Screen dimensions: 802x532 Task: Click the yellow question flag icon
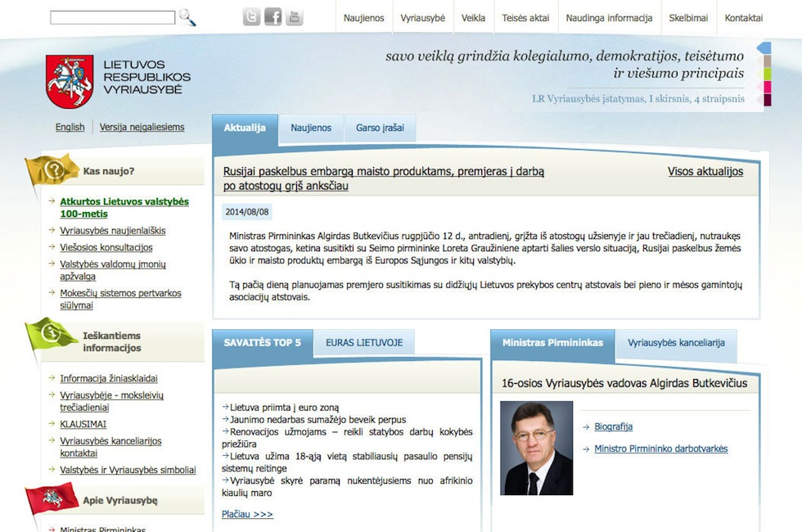point(51,169)
